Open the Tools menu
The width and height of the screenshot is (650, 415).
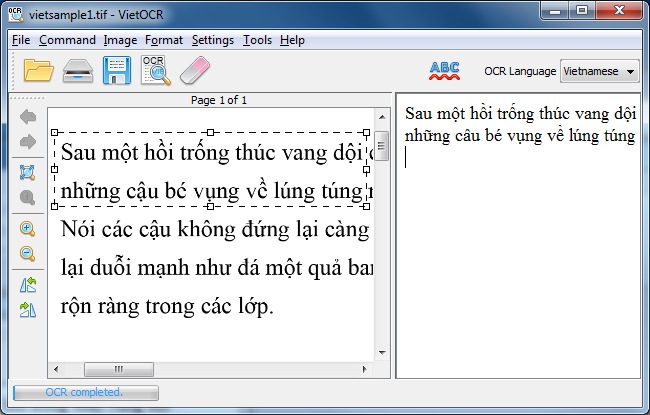(x=257, y=40)
